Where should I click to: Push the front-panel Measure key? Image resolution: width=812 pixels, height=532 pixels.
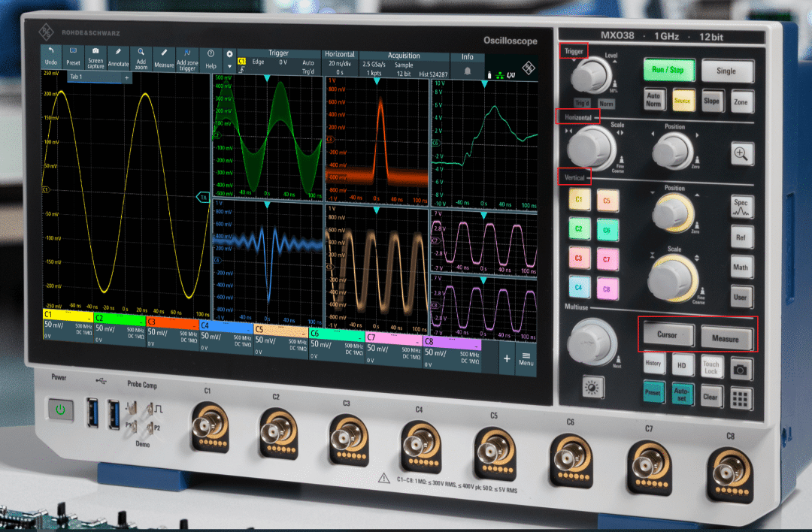tap(726, 338)
